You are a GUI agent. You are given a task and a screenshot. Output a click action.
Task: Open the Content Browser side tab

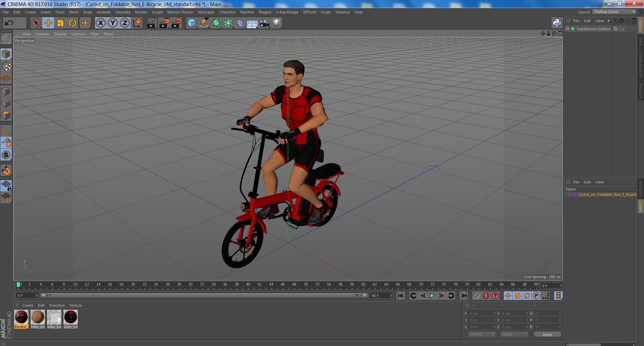click(641, 64)
